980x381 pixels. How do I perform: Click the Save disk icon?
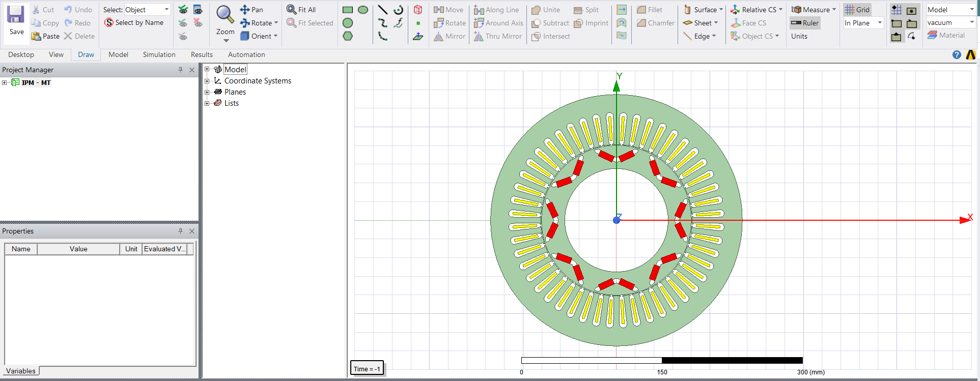tap(16, 15)
